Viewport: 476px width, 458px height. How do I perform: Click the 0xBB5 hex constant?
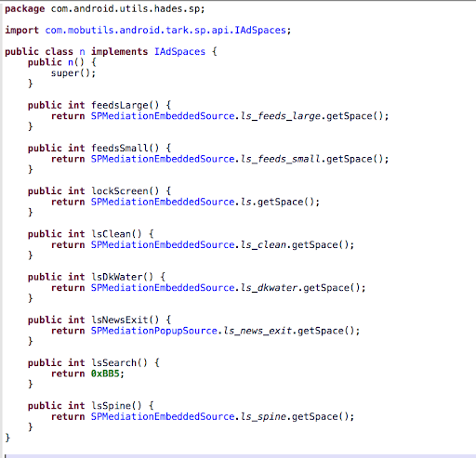click(105, 373)
